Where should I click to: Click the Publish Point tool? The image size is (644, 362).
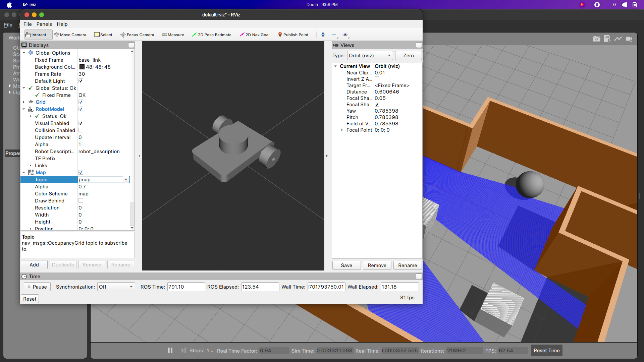293,35
